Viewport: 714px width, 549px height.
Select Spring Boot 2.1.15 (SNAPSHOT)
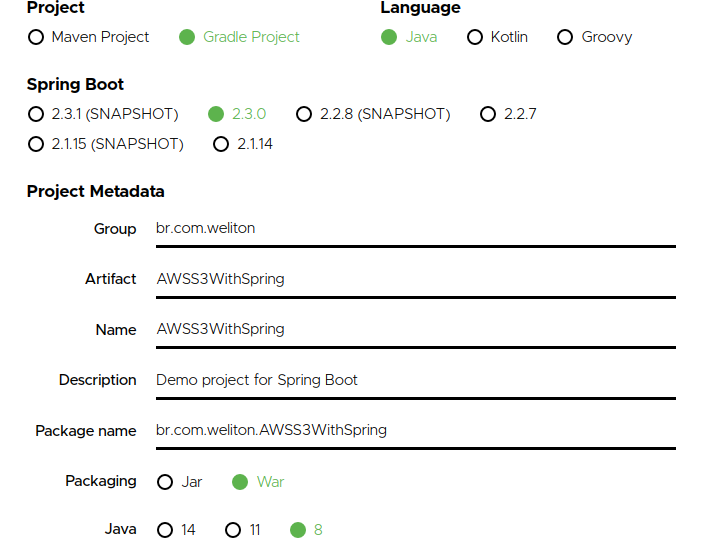(x=37, y=144)
